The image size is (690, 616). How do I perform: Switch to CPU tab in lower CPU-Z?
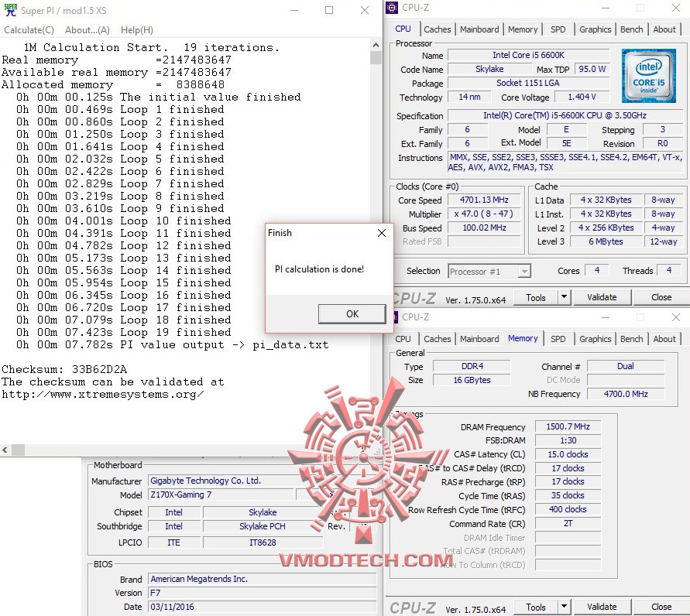403,339
